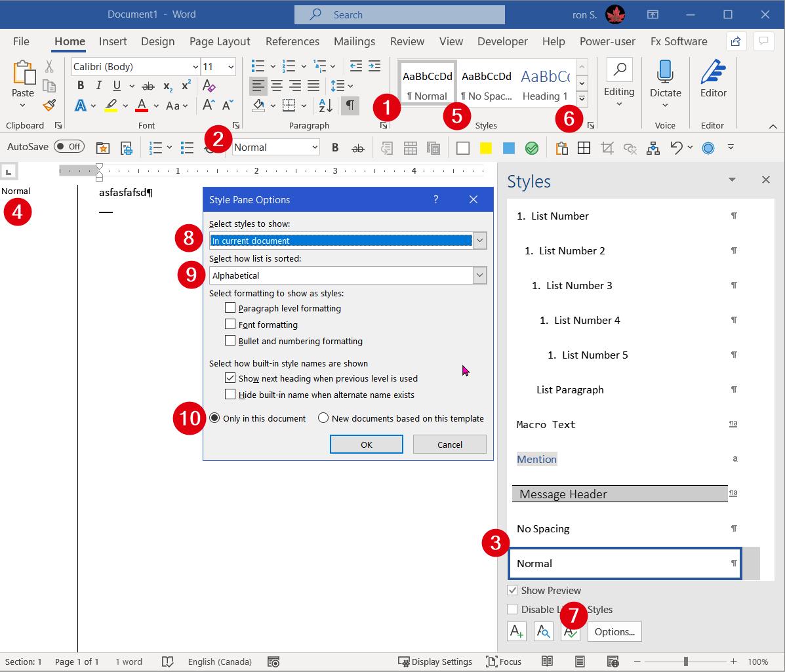Click OK in Style Pane Options
Screen dimensions: 785x672
tap(367, 445)
